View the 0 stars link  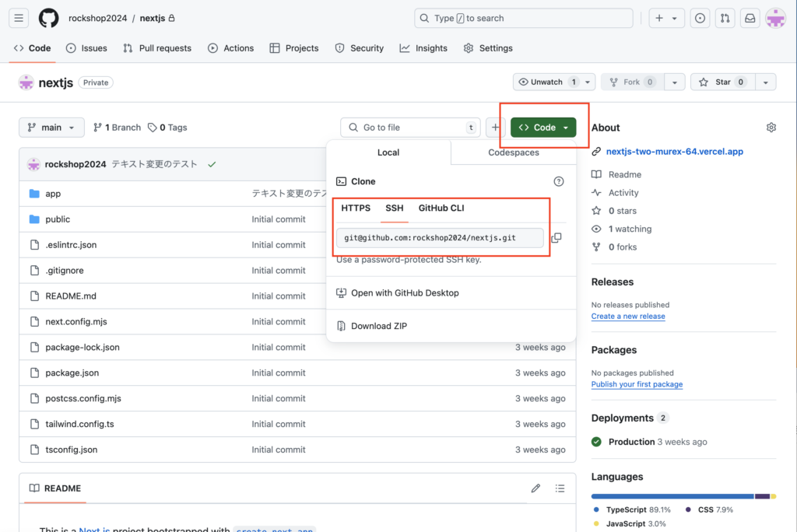click(x=622, y=211)
